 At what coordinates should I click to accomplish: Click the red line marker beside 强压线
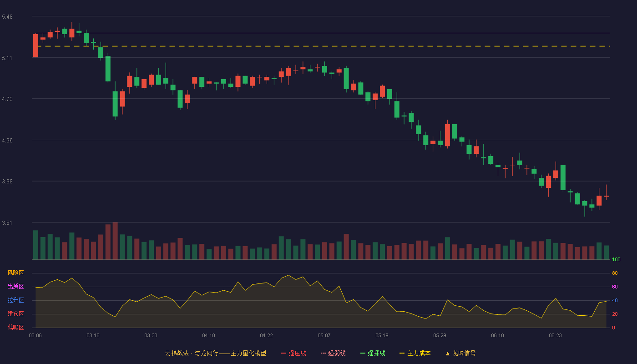point(284,353)
